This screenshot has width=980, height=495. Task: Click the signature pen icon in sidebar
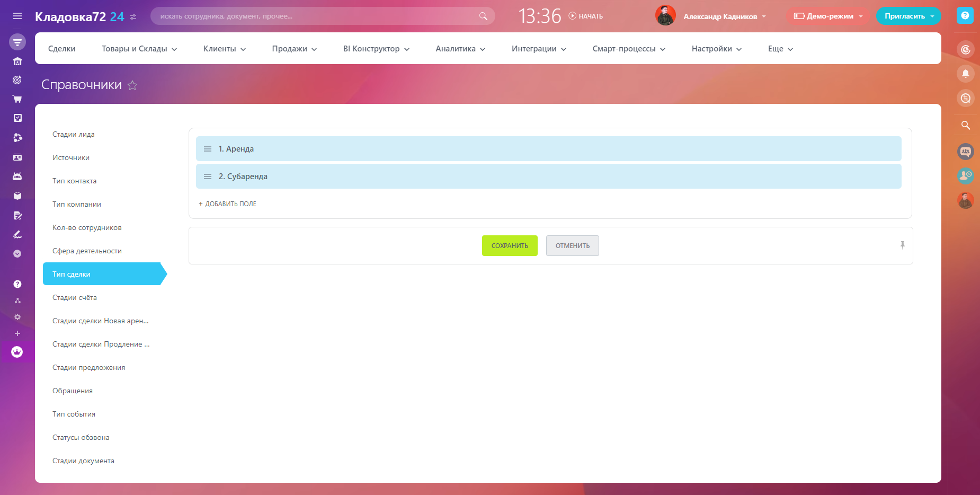click(17, 234)
